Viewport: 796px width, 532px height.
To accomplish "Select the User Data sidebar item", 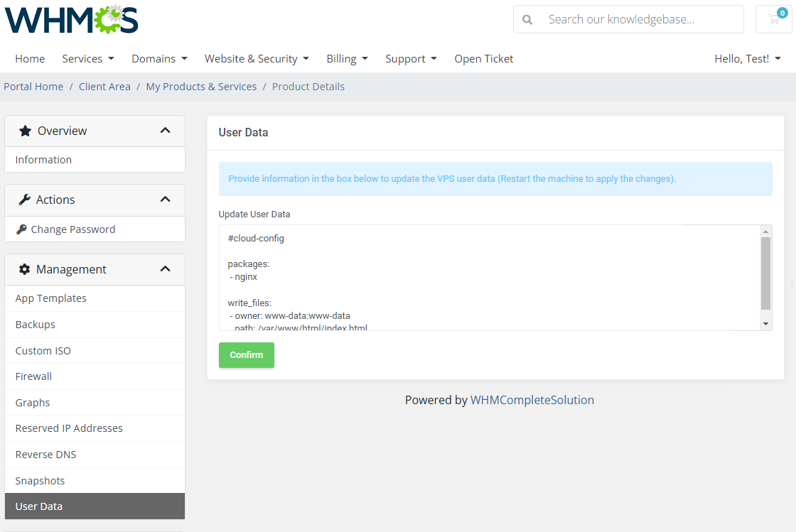I will click(x=95, y=506).
